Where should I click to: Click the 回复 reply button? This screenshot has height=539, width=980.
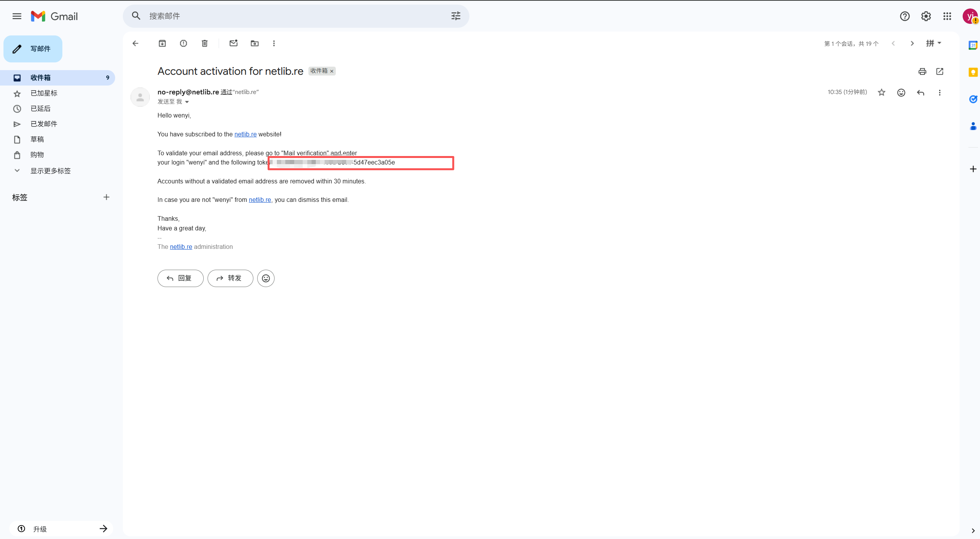pyautogui.click(x=180, y=278)
